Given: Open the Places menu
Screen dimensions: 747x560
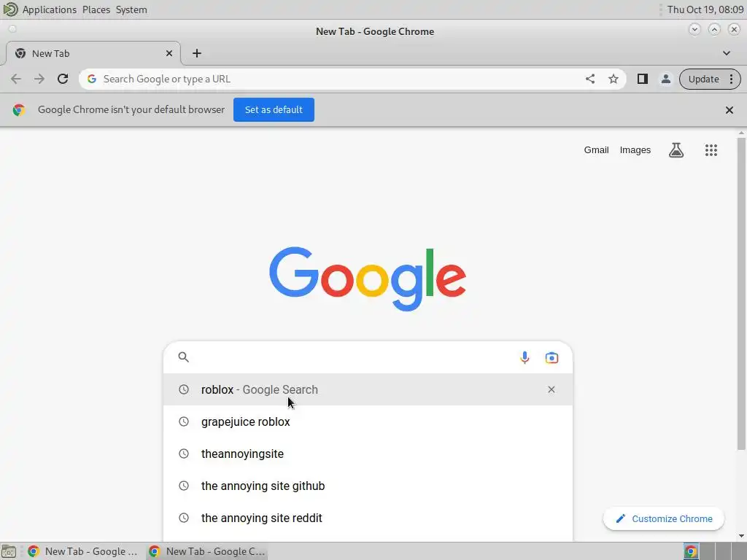Looking at the screenshot, I should [96, 9].
